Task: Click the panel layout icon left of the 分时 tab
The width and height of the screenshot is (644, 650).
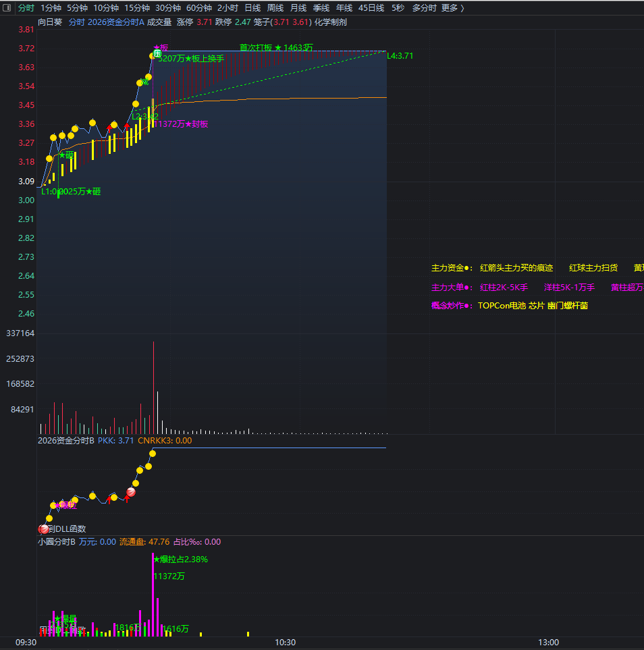Action: point(7,8)
